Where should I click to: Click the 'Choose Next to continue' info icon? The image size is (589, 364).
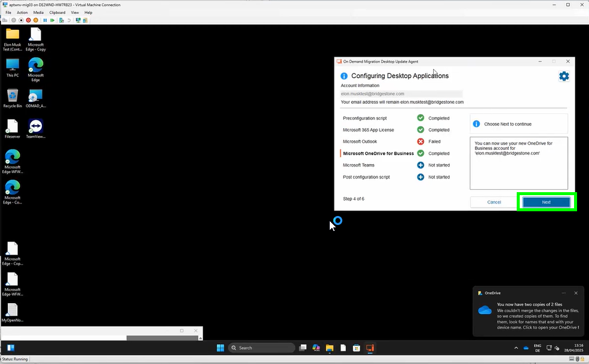pos(476,124)
